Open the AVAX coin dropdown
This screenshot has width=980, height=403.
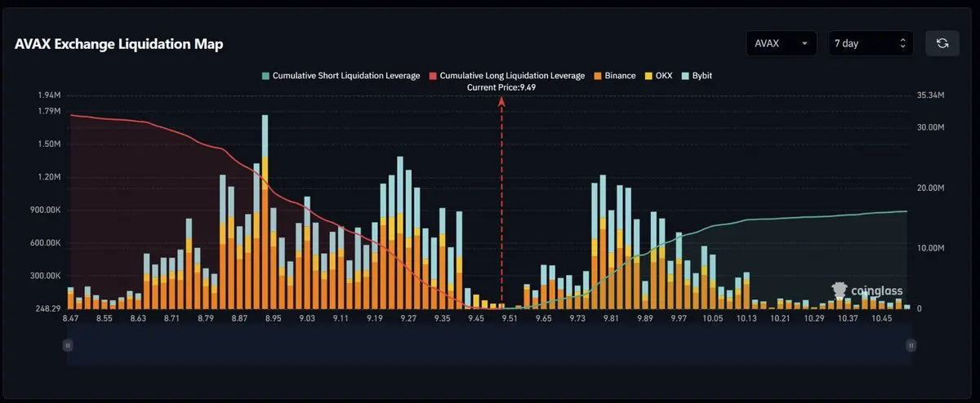click(782, 43)
